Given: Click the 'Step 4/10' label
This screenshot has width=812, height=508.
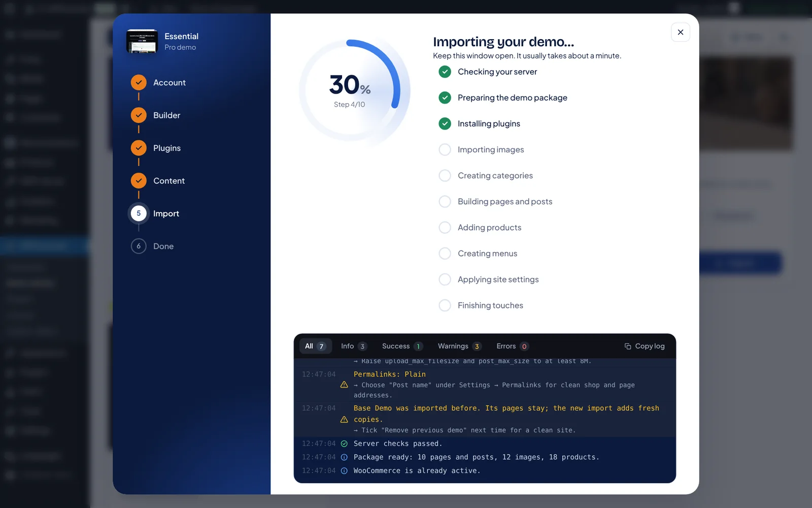Looking at the screenshot, I should point(350,104).
